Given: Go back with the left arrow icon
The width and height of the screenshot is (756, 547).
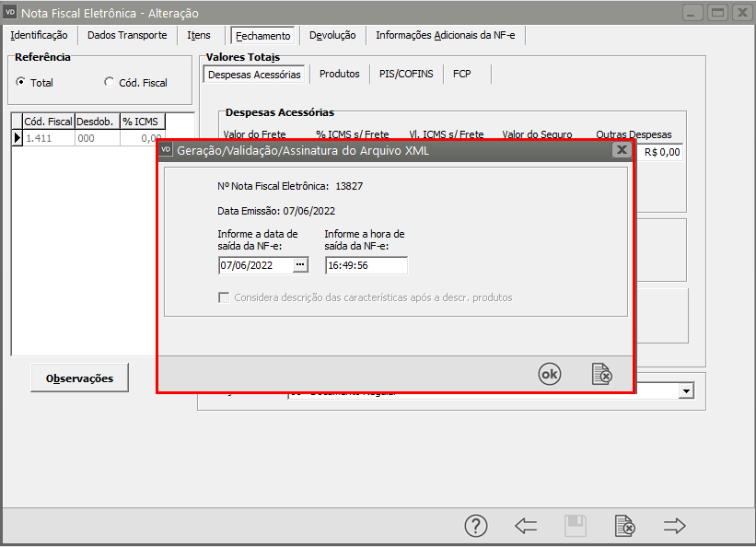Looking at the screenshot, I should click(x=526, y=526).
